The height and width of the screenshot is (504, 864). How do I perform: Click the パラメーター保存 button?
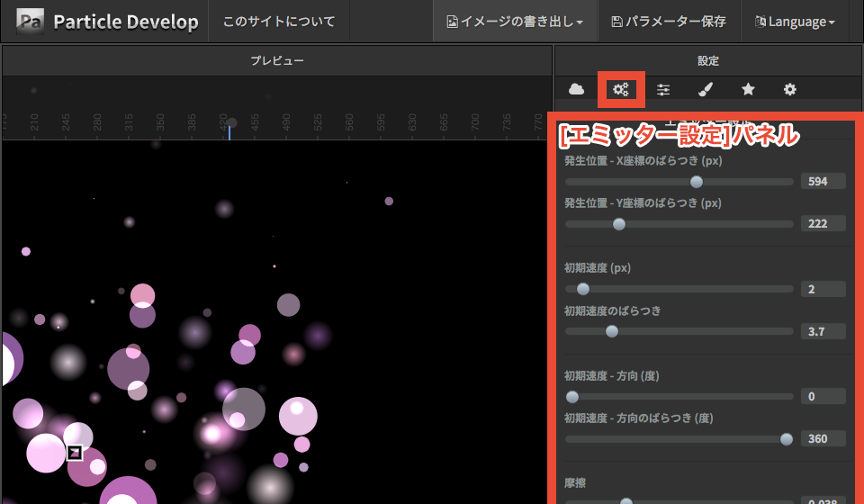(x=668, y=21)
